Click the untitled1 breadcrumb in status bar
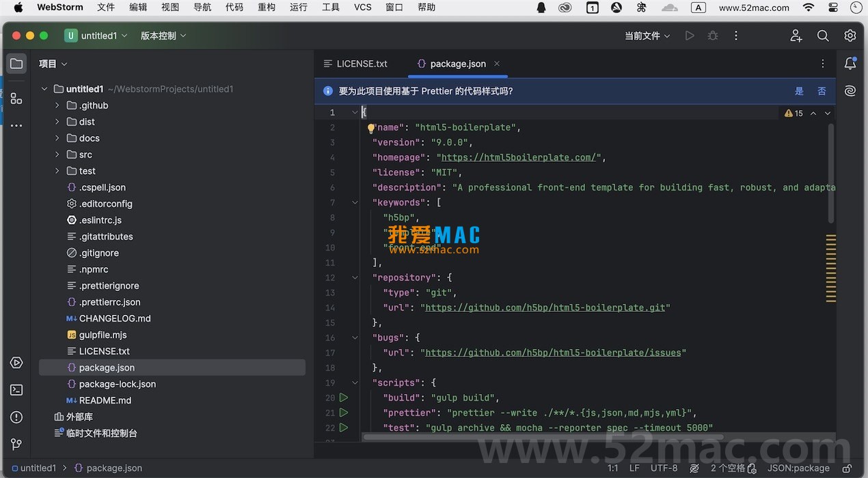This screenshot has height=478, width=868. (x=33, y=468)
